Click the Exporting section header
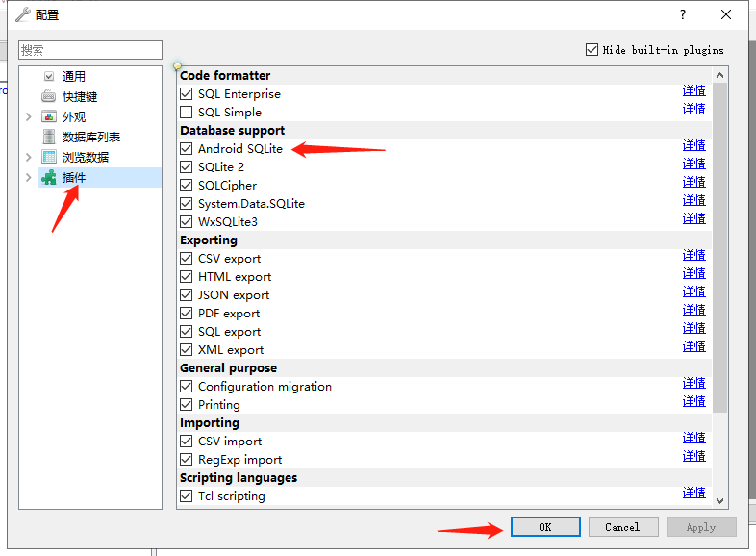This screenshot has height=556, width=756. pyautogui.click(x=209, y=240)
